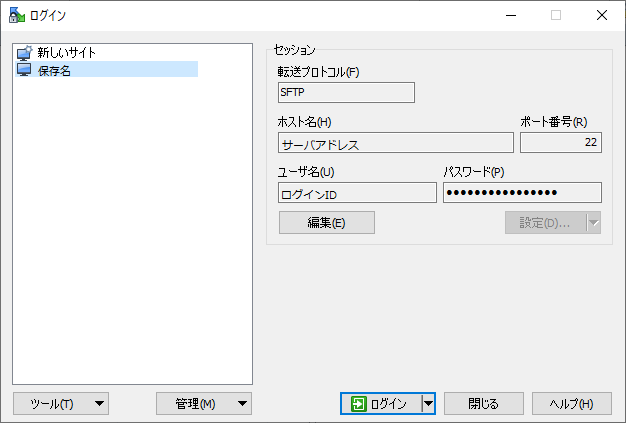The image size is (626, 423).
Task: Select 新しいサイト in the site list
Action: [66, 53]
